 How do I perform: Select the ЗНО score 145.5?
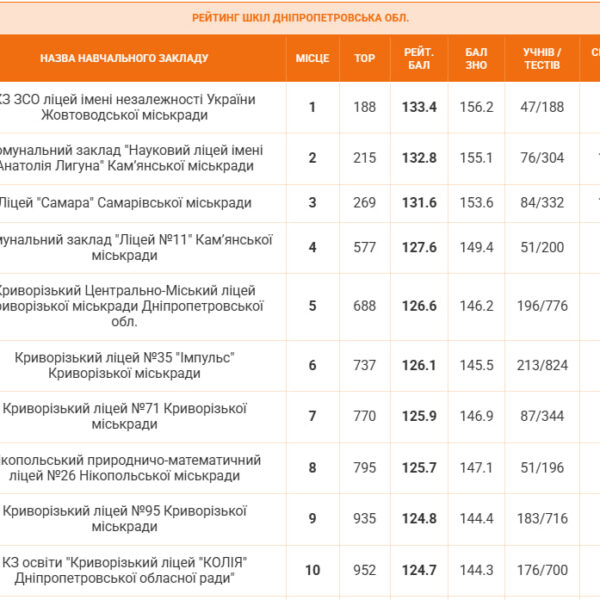pos(476,365)
